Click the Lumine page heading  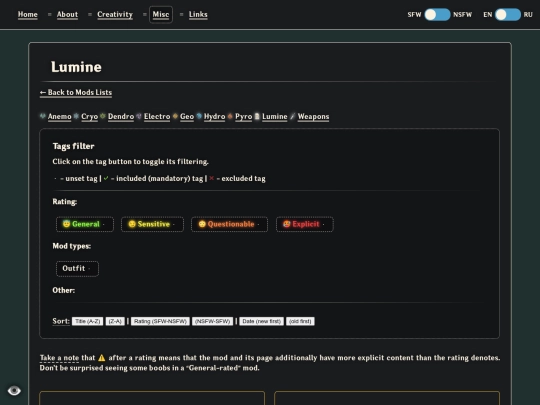coord(76,67)
